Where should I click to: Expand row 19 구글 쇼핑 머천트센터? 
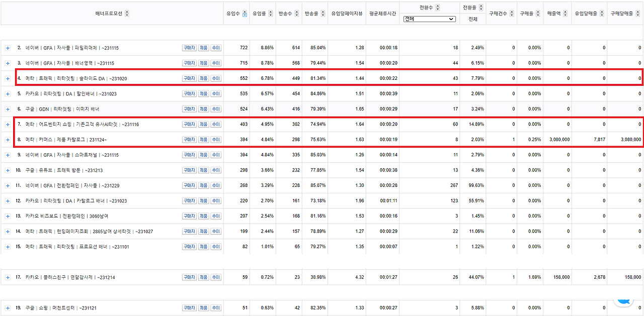(x=8, y=308)
